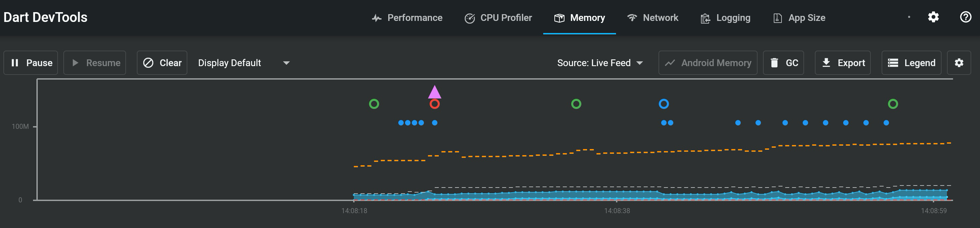Toggle the Android Memory chart

pos(708,63)
